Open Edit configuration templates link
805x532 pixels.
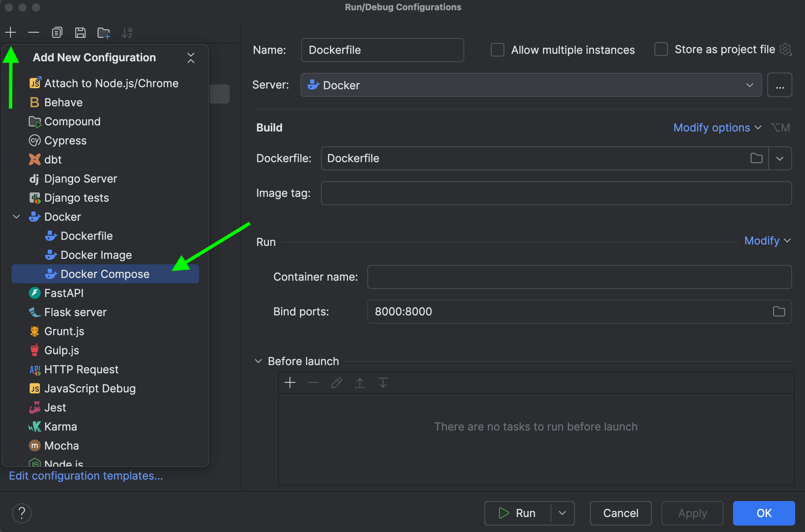pyautogui.click(x=86, y=476)
